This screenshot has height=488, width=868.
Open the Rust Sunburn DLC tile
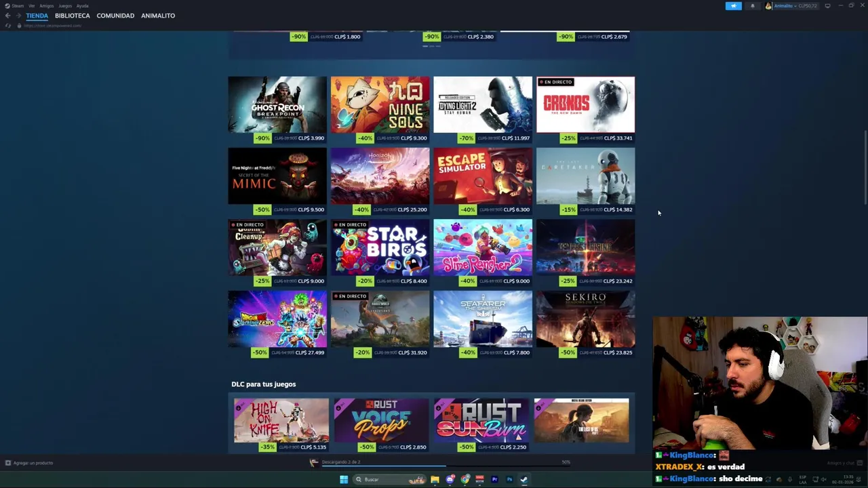[x=481, y=420]
